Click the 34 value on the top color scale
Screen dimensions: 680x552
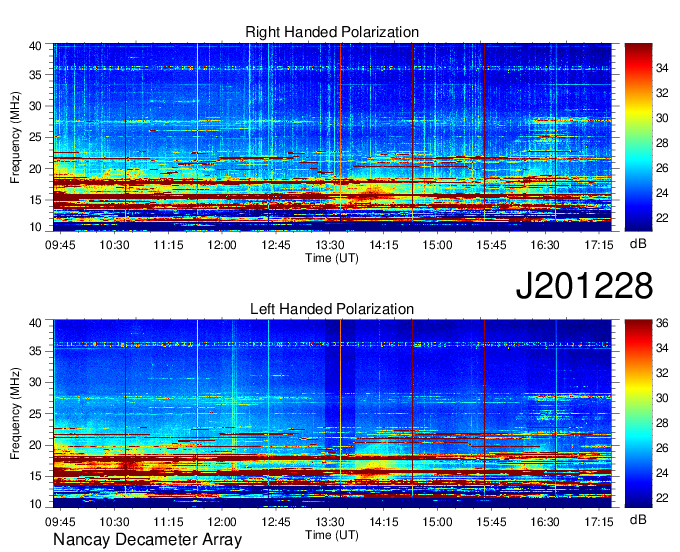click(x=662, y=68)
